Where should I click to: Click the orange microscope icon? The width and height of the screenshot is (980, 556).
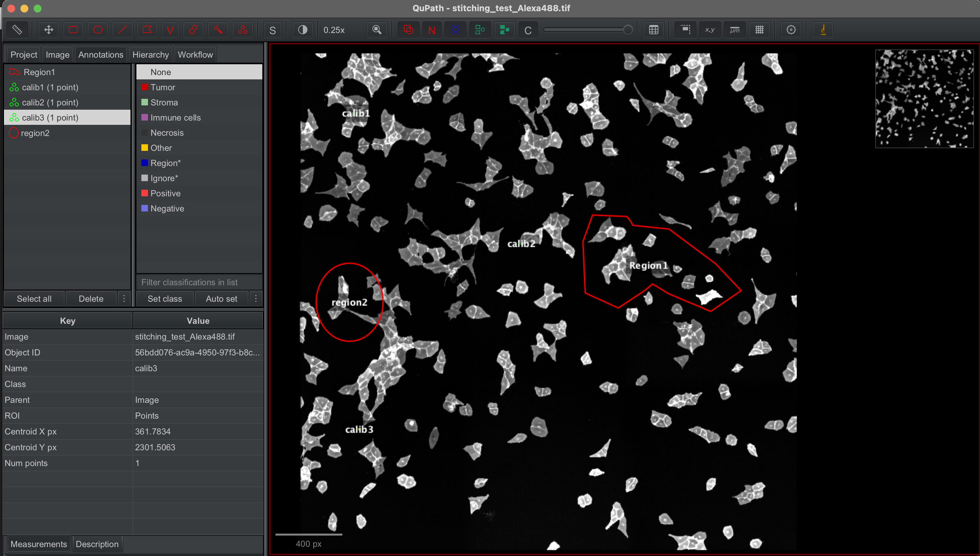coord(823,30)
